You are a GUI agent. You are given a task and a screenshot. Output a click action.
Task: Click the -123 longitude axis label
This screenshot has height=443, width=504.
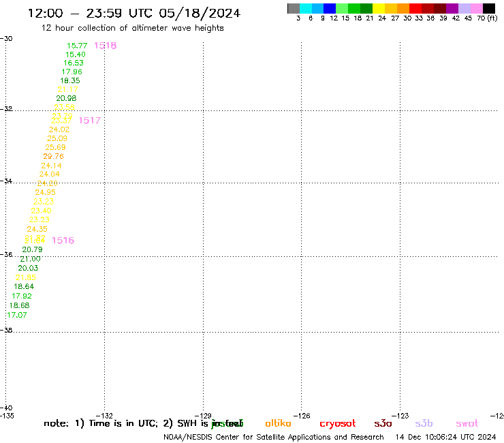(x=400, y=416)
